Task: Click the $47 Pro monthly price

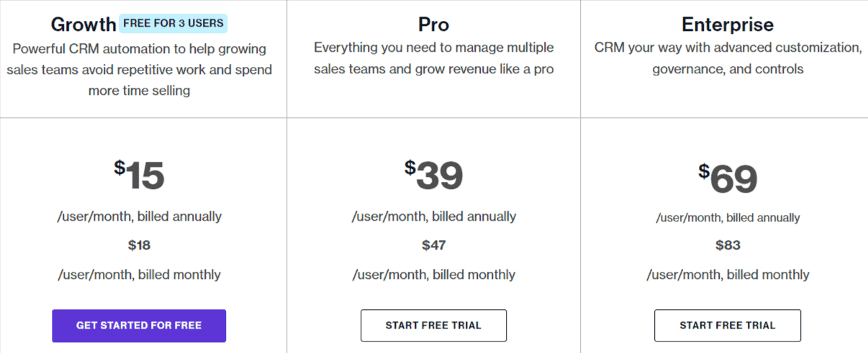Action: pyautogui.click(x=434, y=245)
